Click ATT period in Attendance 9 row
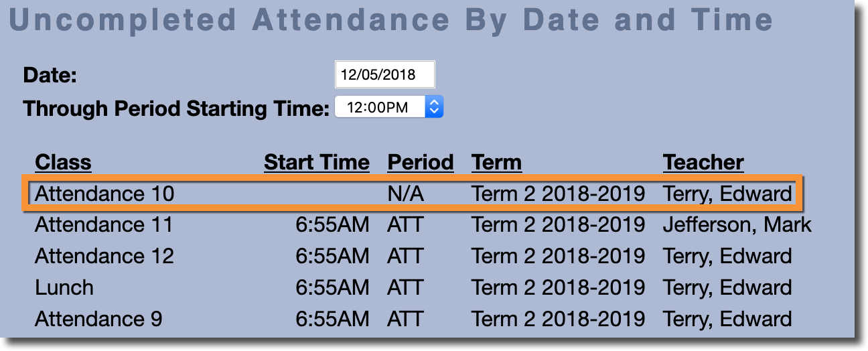This screenshot has height=351, width=868. click(405, 319)
